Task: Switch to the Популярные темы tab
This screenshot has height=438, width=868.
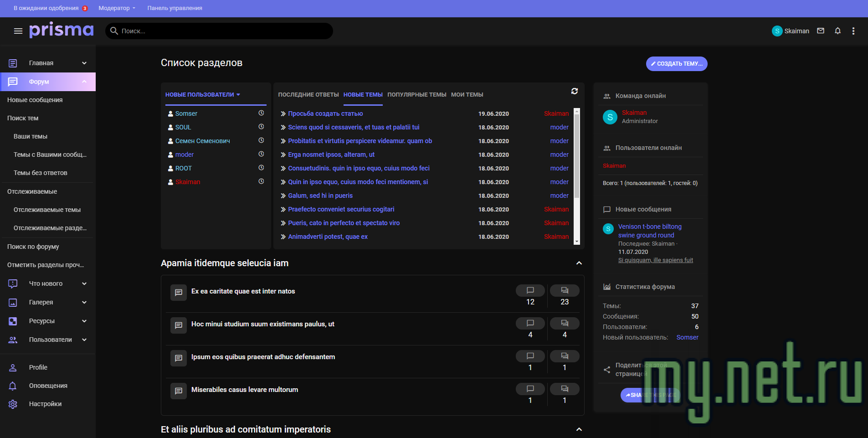Action: (x=416, y=95)
